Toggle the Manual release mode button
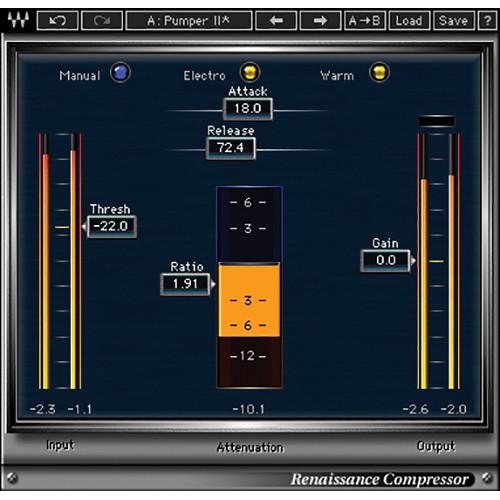 pos(120,72)
